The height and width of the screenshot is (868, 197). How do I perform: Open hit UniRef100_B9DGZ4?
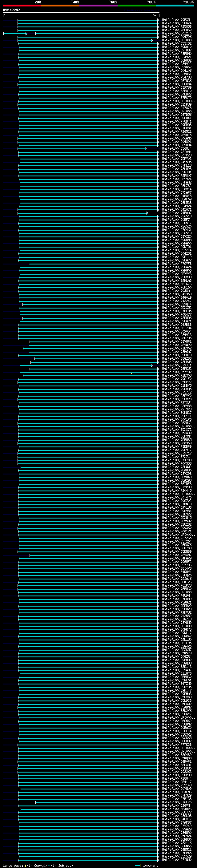[176, 23]
